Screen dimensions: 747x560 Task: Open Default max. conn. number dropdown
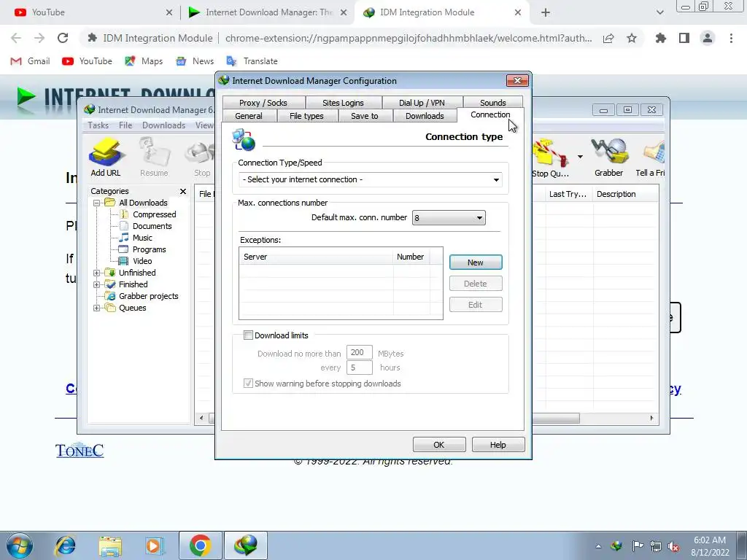(449, 218)
